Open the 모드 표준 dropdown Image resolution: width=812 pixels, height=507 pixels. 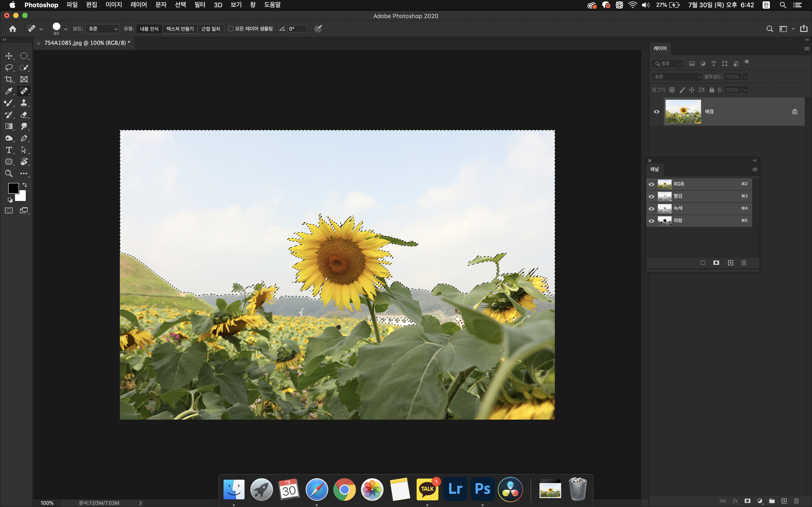click(103, 29)
